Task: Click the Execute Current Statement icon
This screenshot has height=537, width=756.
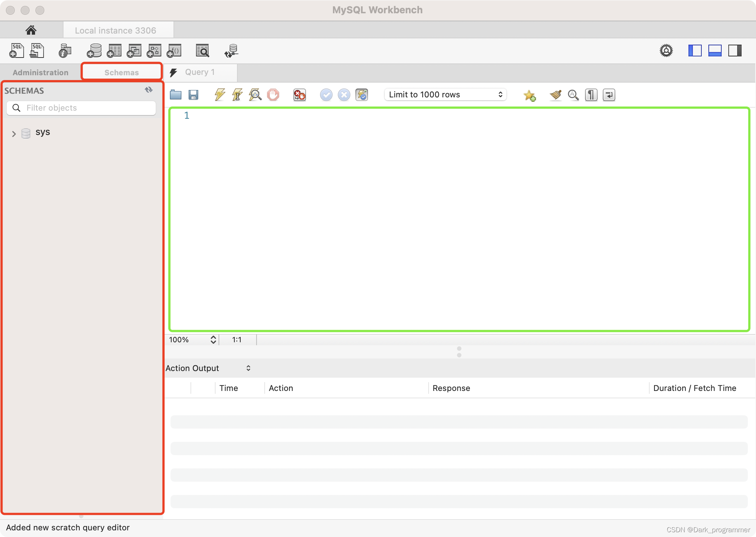Action: [x=237, y=95]
